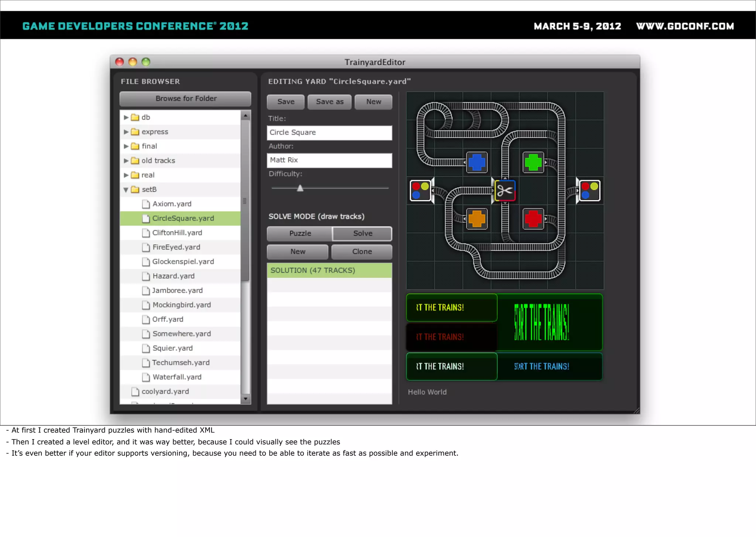
Task: Open Axiom.yard in file browser
Action: (172, 204)
